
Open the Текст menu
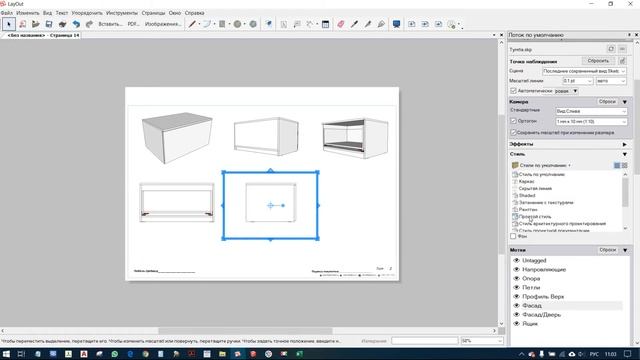click(x=62, y=13)
